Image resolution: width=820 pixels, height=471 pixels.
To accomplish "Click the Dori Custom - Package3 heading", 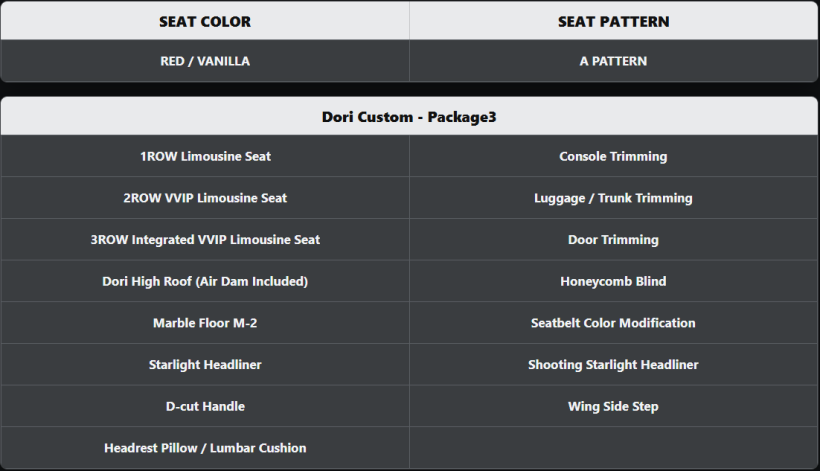I will 409,117.
